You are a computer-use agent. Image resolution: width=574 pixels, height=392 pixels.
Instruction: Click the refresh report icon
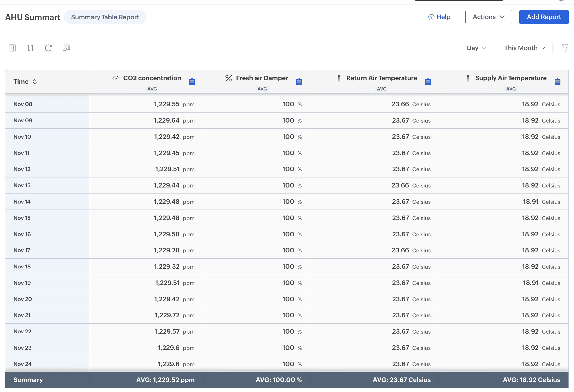tap(48, 48)
